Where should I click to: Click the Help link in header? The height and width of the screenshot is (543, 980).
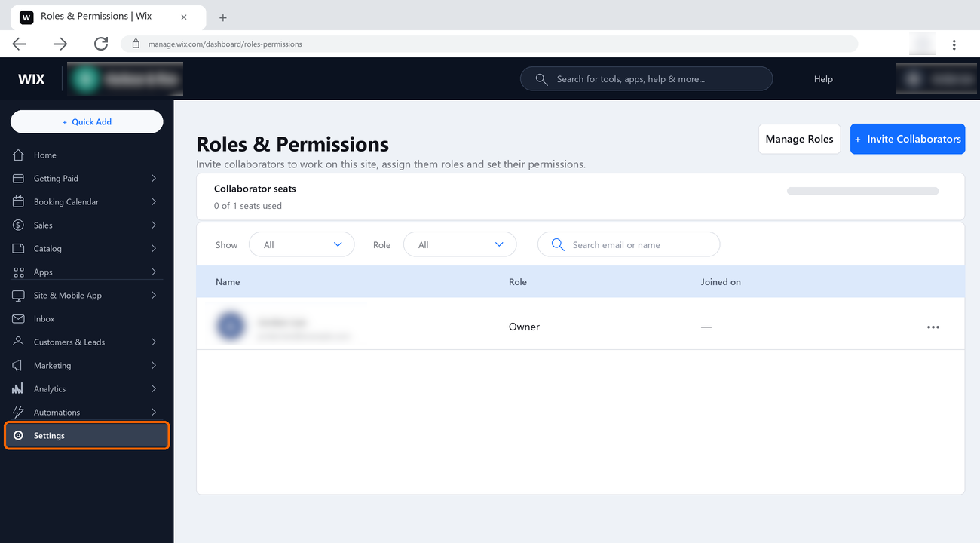coord(823,79)
